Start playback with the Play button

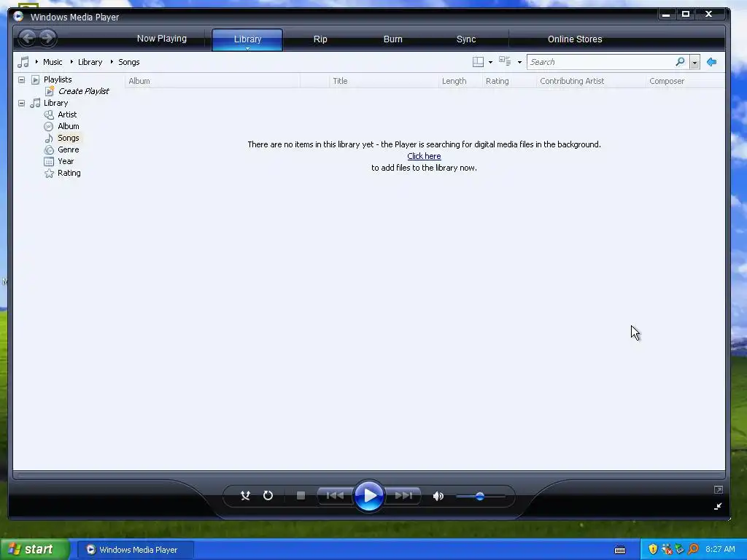(x=369, y=496)
